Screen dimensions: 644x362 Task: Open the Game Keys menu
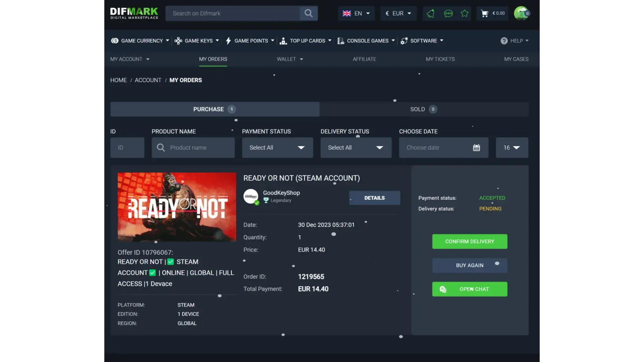tap(197, 41)
